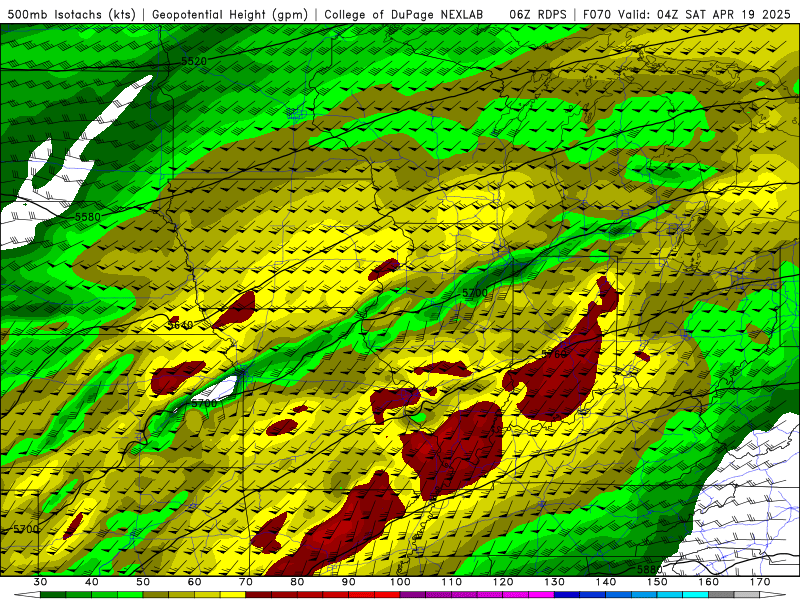Viewport: 800px width, 600px height.
Task: Click the '120' value on the color scale
Action: pyautogui.click(x=503, y=582)
